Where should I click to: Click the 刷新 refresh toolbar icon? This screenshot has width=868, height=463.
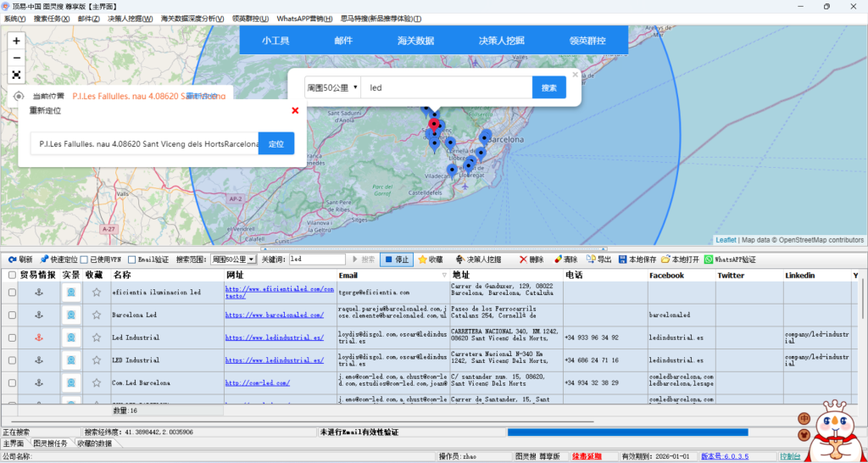click(20, 259)
